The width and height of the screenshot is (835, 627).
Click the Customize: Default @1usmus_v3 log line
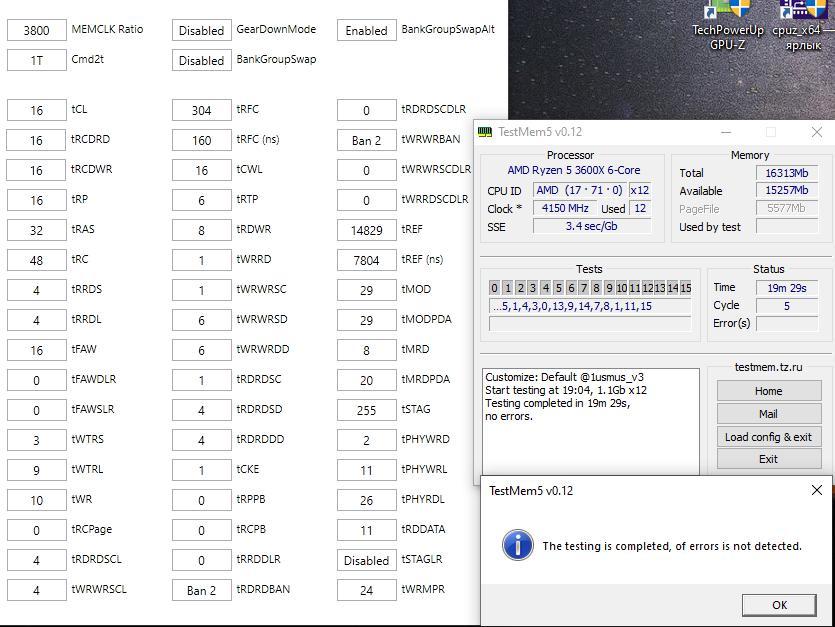[564, 377]
